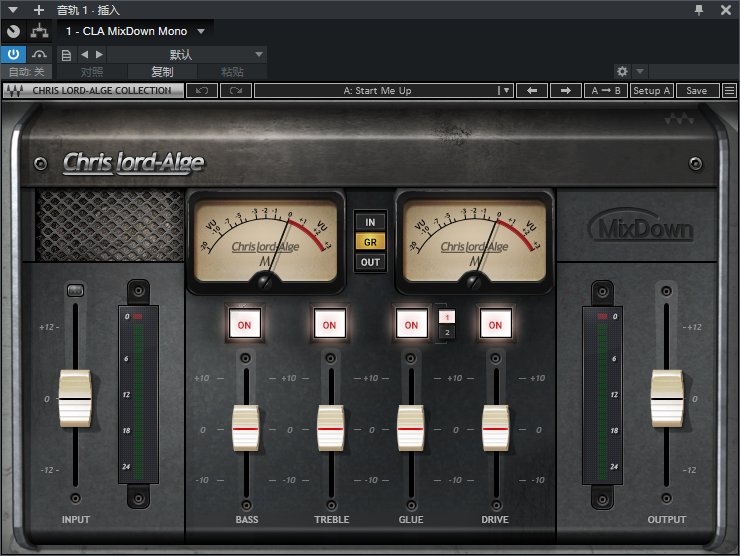Open the 'A: Start Me Up' preset menu
This screenshot has height=556, width=740.
pyautogui.click(x=384, y=91)
